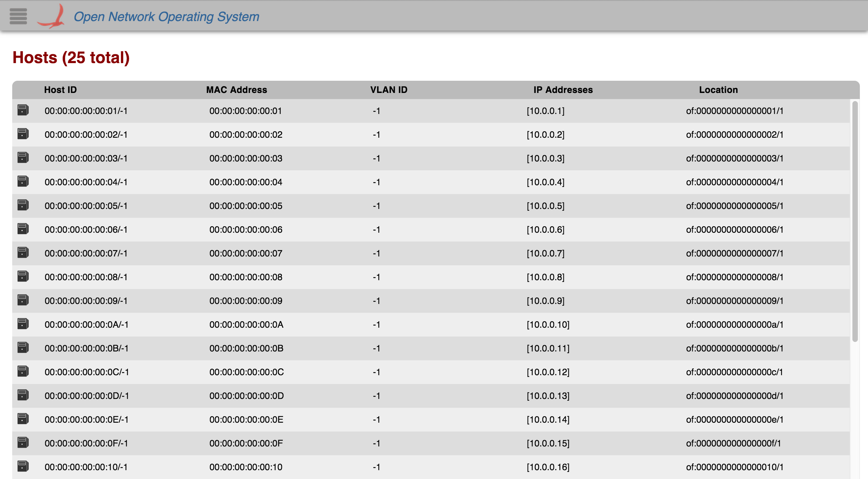Sort hosts by VLAN ID header
The image size is (868, 479).
(389, 90)
